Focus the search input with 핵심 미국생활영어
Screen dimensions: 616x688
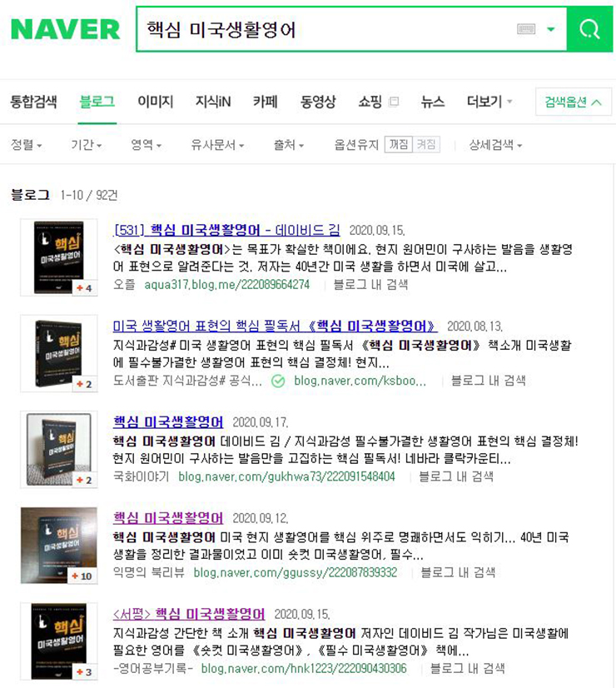click(325, 29)
